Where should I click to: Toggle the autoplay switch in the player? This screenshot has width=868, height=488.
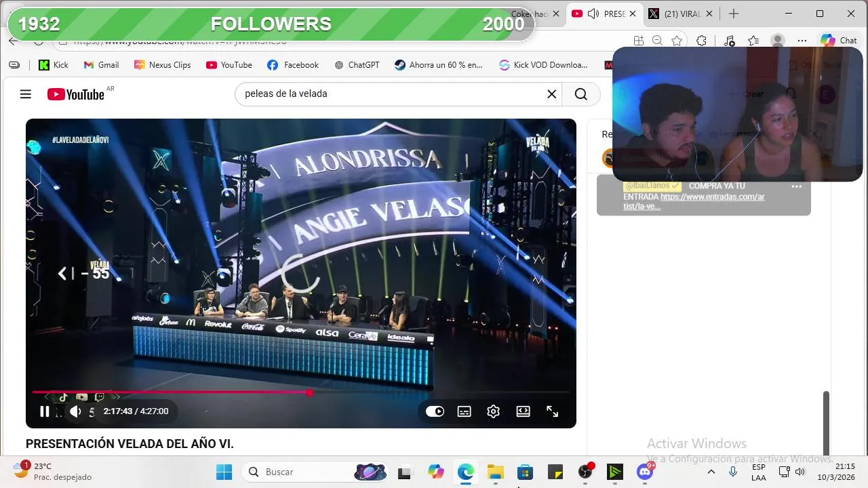coord(435,411)
